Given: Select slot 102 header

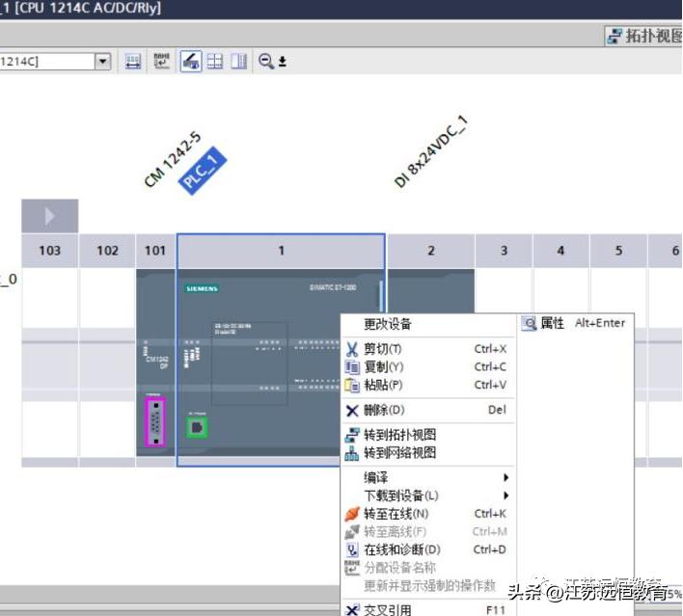Looking at the screenshot, I should pyautogui.click(x=107, y=251).
